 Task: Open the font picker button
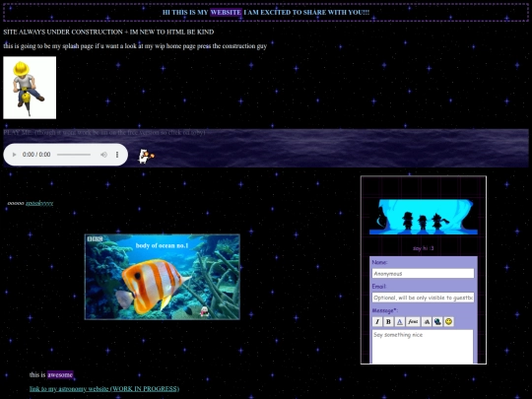(x=413, y=321)
